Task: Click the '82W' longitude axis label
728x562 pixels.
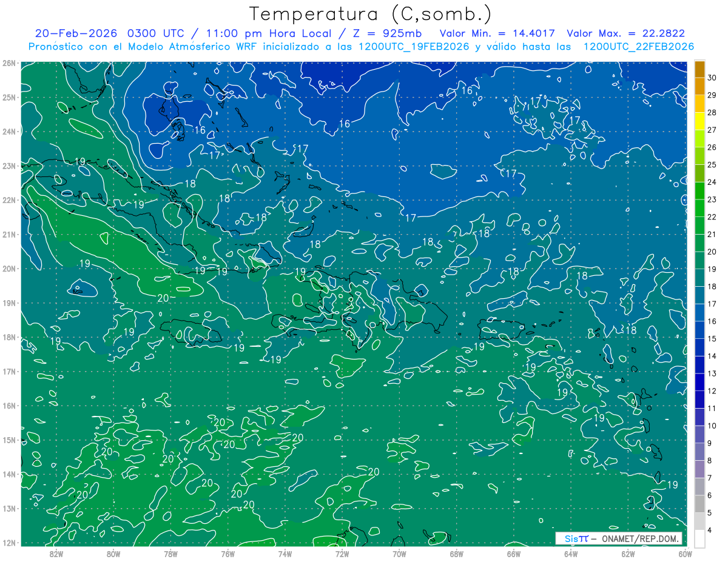Action: tap(56, 554)
